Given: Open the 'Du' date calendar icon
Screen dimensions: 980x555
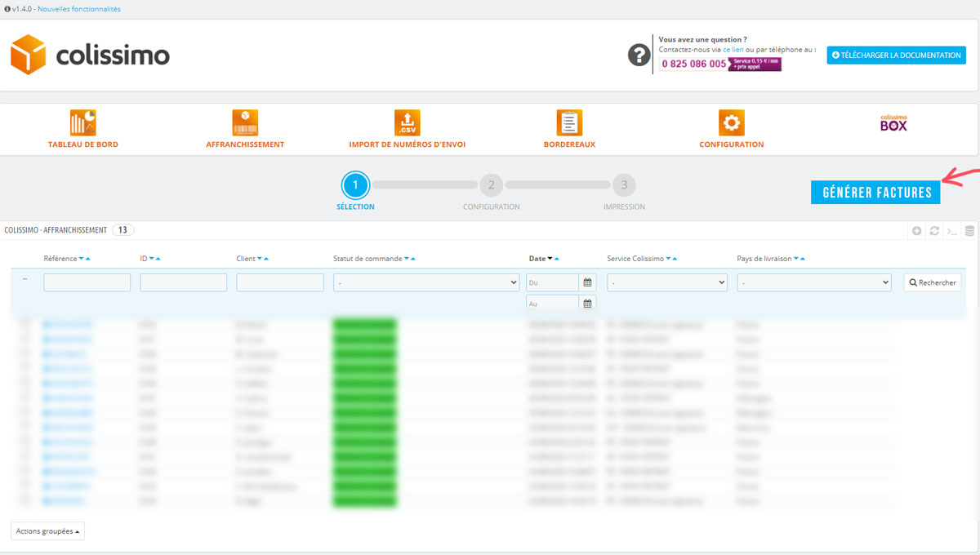Looking at the screenshot, I should (x=587, y=282).
